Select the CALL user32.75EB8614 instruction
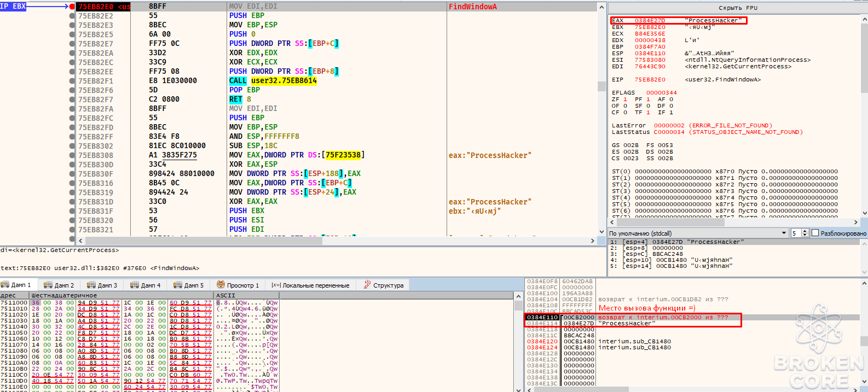Screen dimensions: 868x392 point(273,81)
